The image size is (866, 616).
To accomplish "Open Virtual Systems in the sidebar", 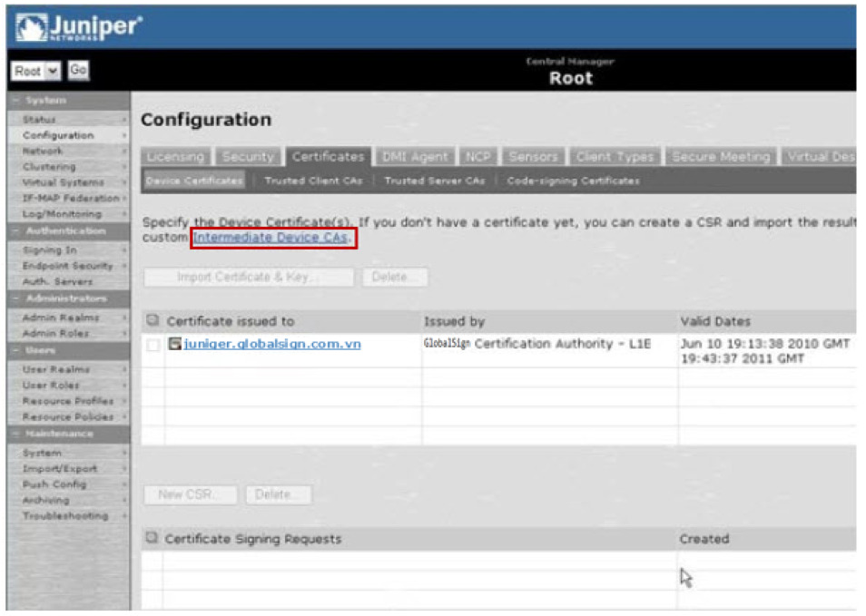I will tap(63, 182).
